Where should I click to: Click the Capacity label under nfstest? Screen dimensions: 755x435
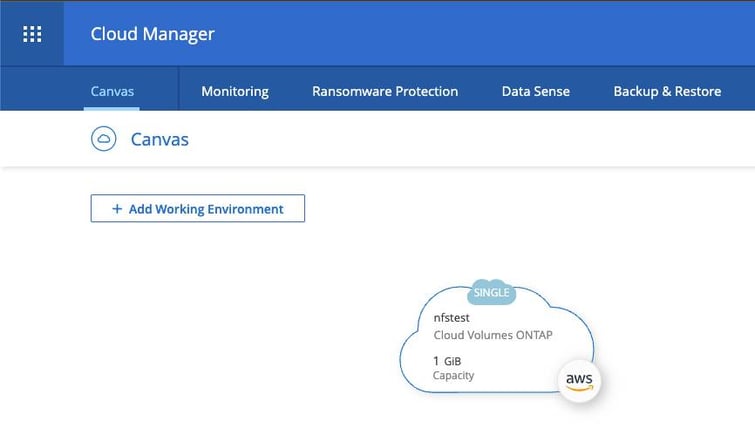[453, 376]
